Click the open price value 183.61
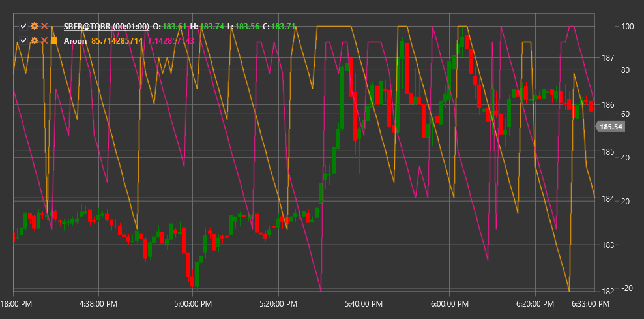This screenshot has height=319, width=644. (x=175, y=27)
